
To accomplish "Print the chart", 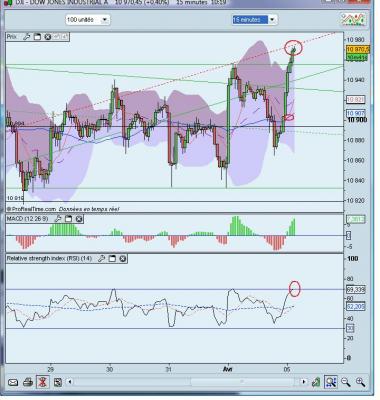I will tap(28, 382).
